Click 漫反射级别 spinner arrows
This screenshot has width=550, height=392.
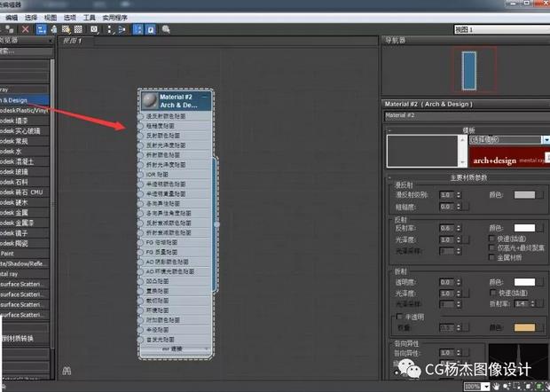459,194
